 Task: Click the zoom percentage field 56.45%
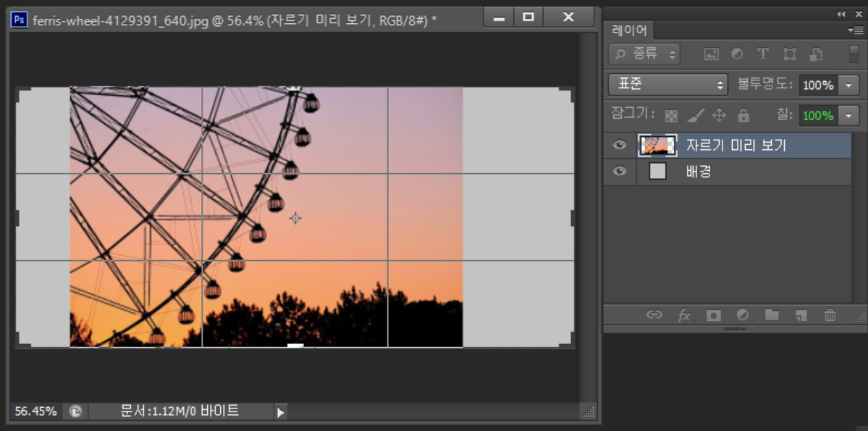[x=35, y=411]
